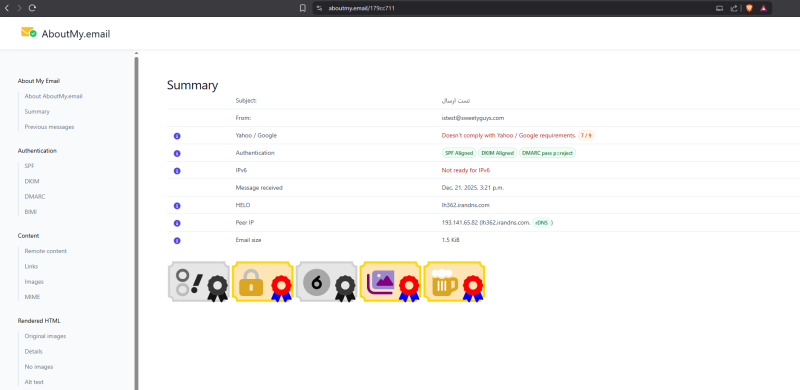Open About AboutMy.email in sidebar
Image resolution: width=800 pixels, height=390 pixels.
tap(54, 96)
